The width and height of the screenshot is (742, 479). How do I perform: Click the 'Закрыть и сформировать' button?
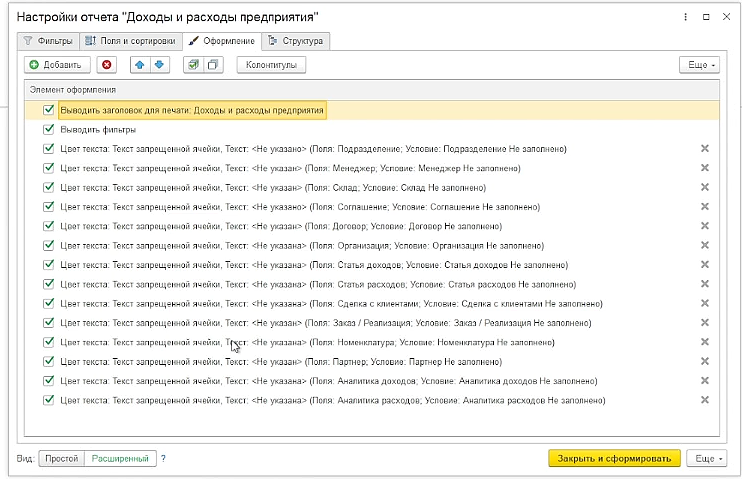coord(614,459)
